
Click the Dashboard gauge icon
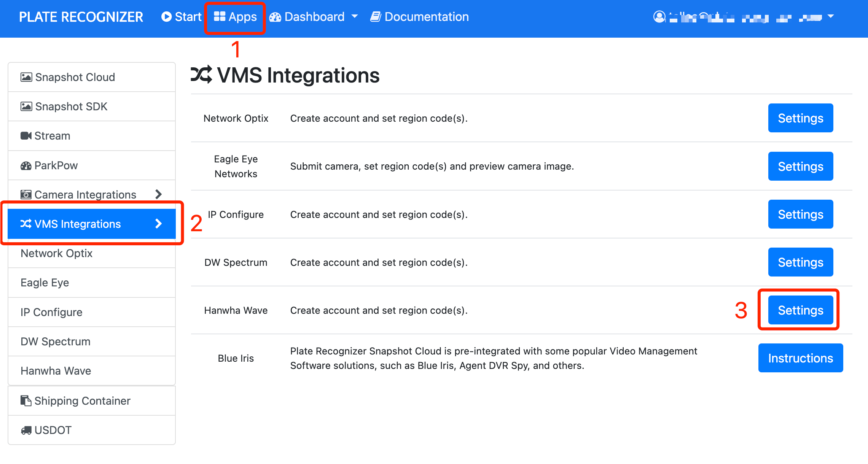pyautogui.click(x=275, y=17)
